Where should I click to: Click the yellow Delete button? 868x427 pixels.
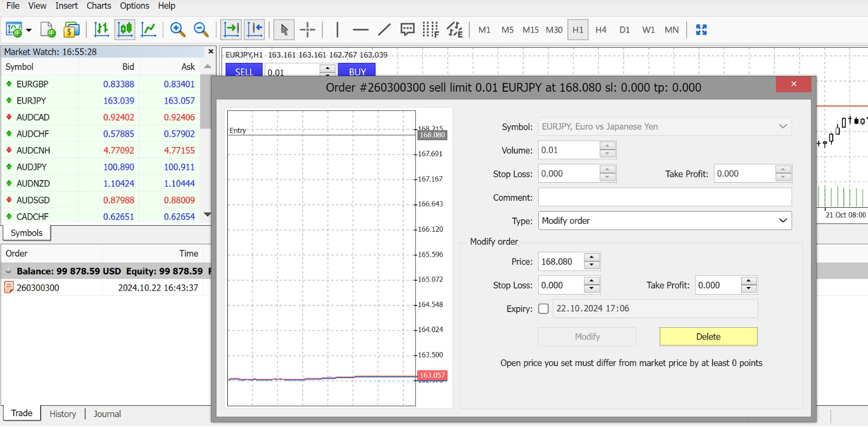point(708,336)
